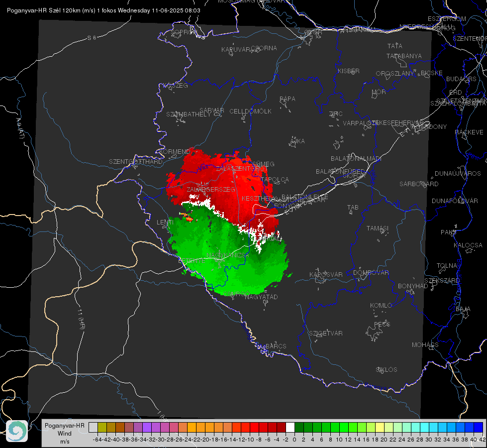Click the CSORNA town label

264,48
